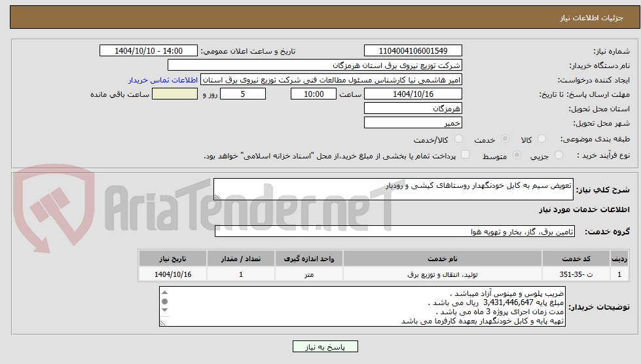Click the delivery province field هرمزگان
The width and height of the screenshot is (641, 364).
point(413,108)
